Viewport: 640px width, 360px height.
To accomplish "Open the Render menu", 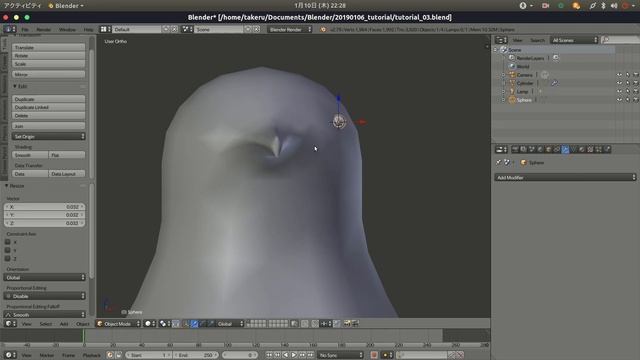I will 44,29.
